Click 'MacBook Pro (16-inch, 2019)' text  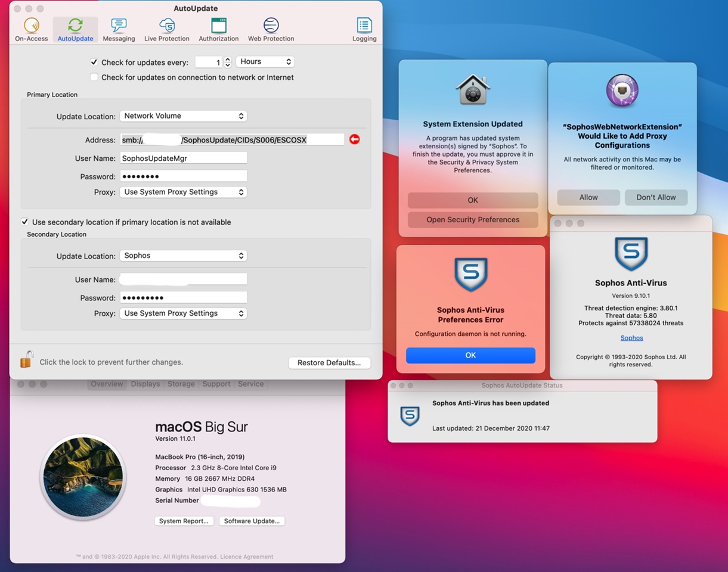point(200,457)
